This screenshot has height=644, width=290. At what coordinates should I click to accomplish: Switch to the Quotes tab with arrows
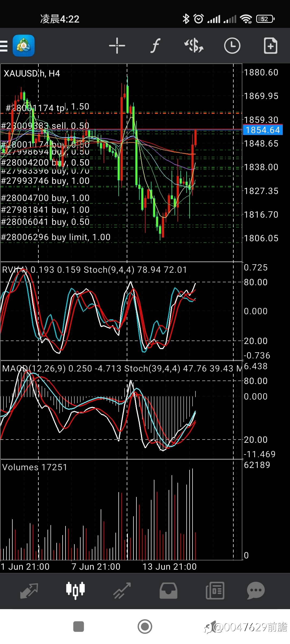(x=29, y=591)
